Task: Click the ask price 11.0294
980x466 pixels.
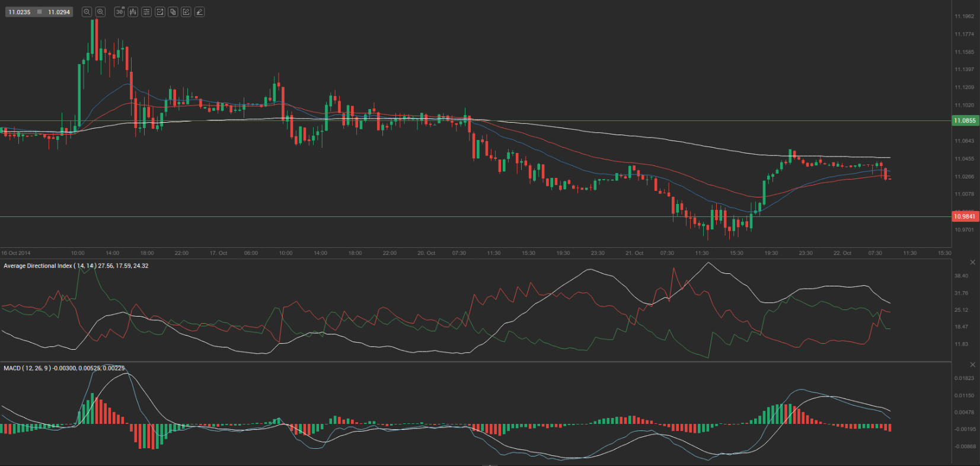Action: (x=59, y=12)
